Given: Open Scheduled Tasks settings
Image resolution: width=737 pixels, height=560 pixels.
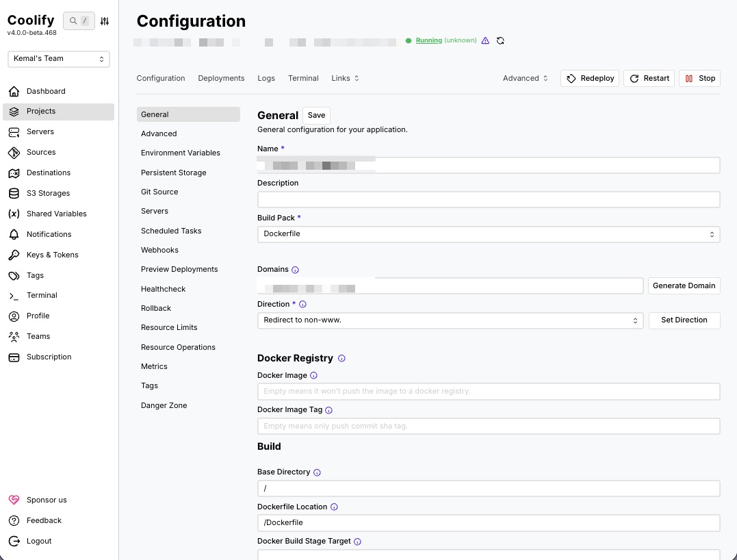Looking at the screenshot, I should [x=171, y=231].
